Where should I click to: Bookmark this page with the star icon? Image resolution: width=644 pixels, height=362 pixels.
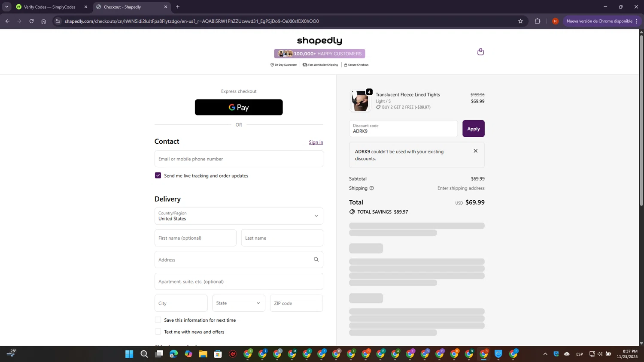pyautogui.click(x=520, y=21)
